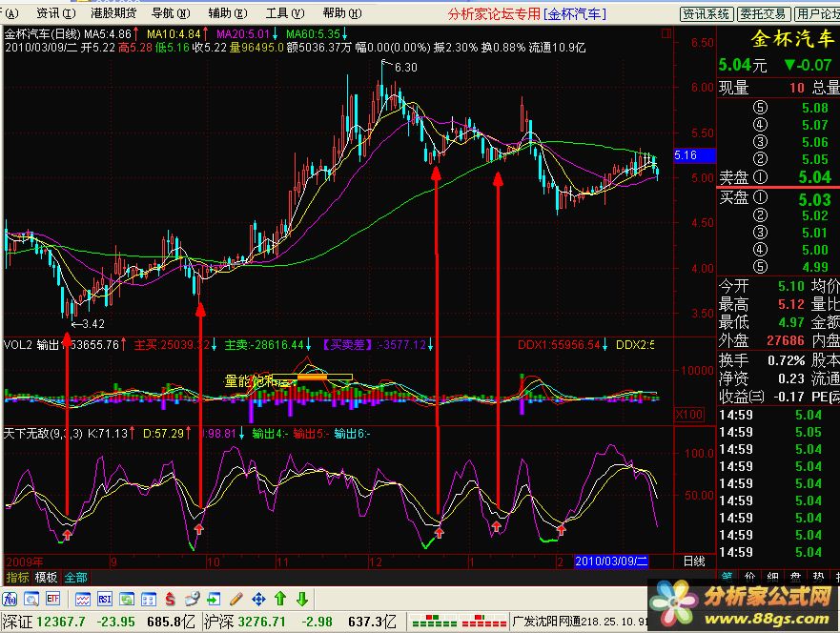
Task: Switch to the 全部 tab
Action: click(x=75, y=578)
